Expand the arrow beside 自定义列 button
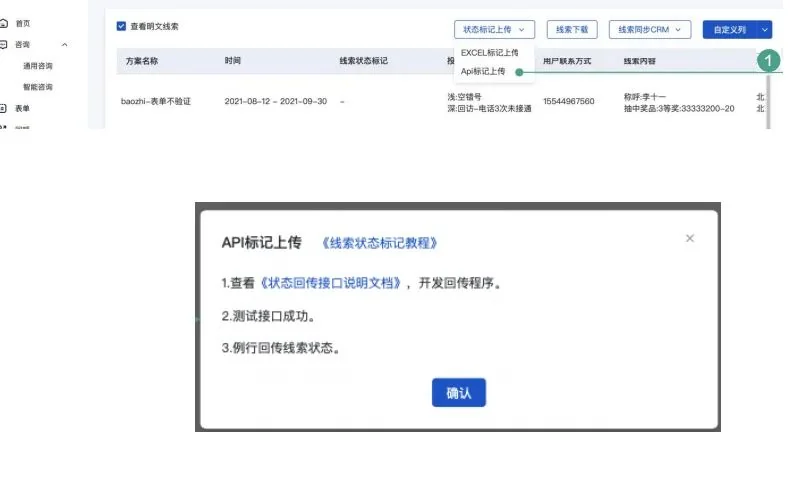 click(764, 30)
